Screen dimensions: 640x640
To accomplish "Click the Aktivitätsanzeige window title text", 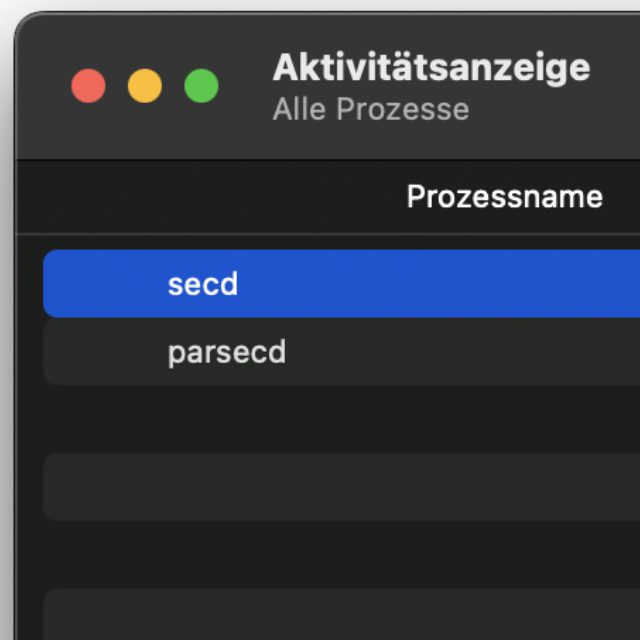I will (x=431, y=68).
